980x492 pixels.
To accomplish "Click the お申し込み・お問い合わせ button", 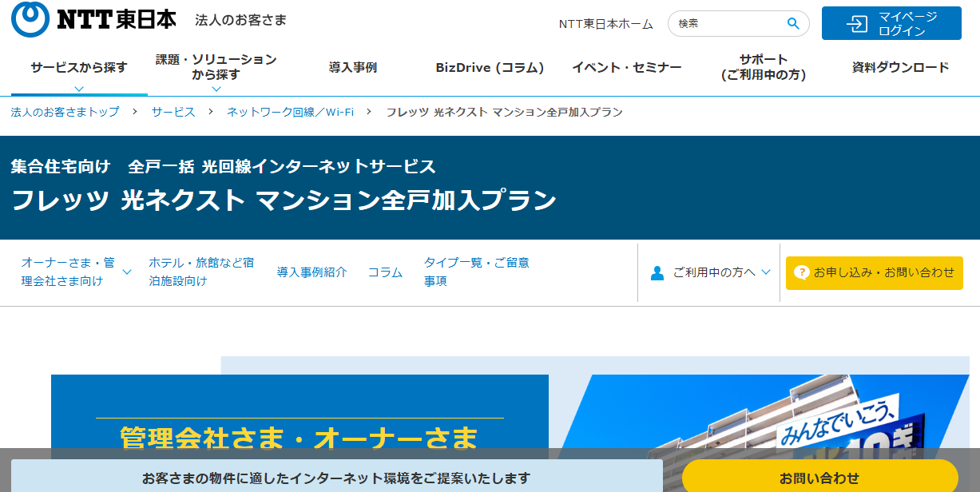I will [875, 273].
